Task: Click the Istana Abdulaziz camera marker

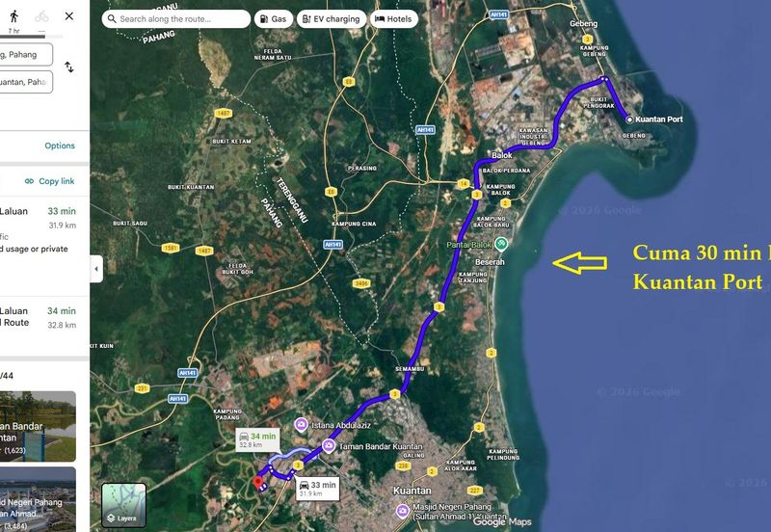Action: tap(301, 424)
